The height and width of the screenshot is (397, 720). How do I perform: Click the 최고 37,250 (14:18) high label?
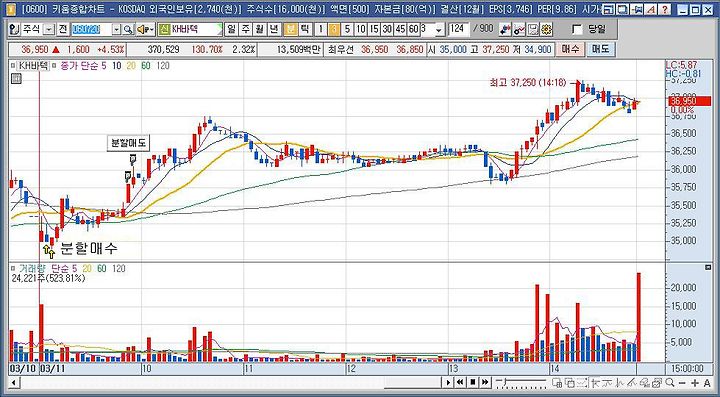pyautogui.click(x=529, y=84)
